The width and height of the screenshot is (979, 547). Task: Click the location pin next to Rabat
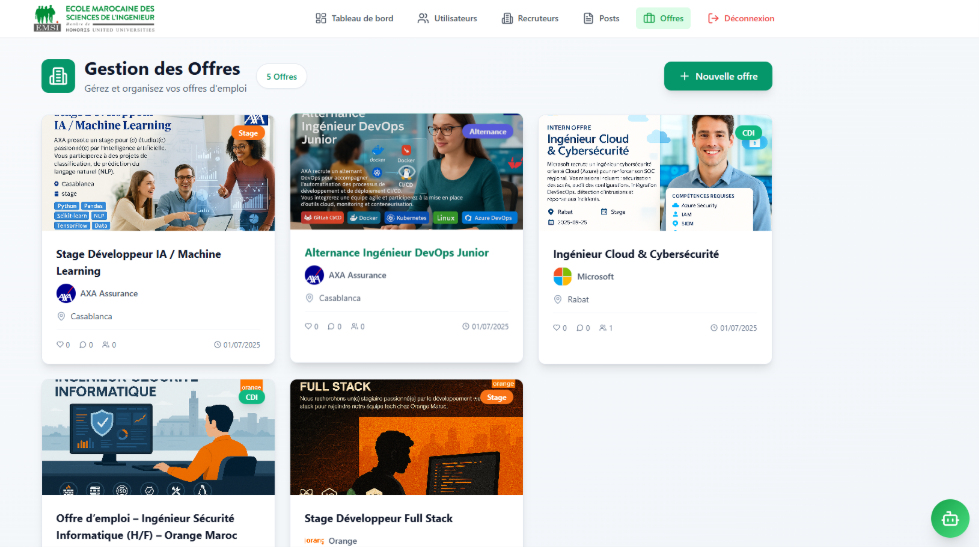click(x=558, y=300)
